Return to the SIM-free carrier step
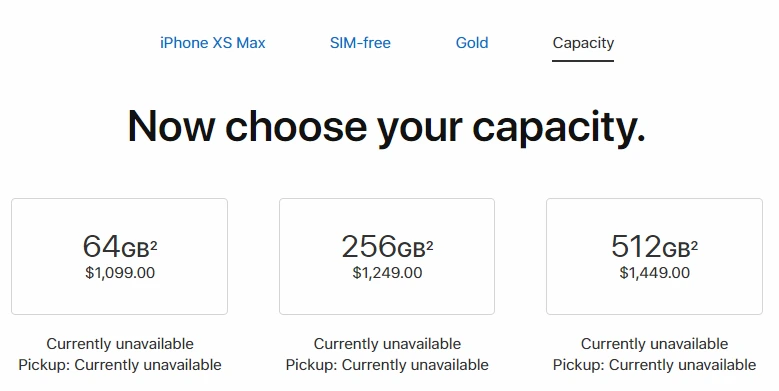 point(360,43)
